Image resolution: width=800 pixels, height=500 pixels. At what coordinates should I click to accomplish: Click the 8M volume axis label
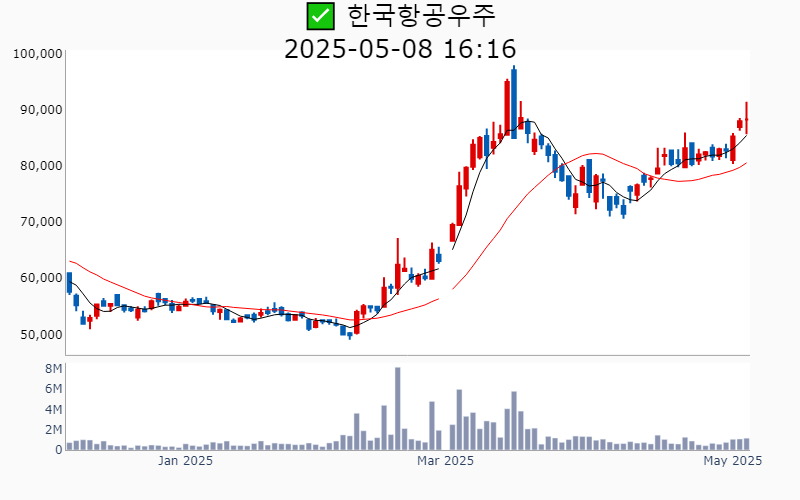[x=54, y=369]
